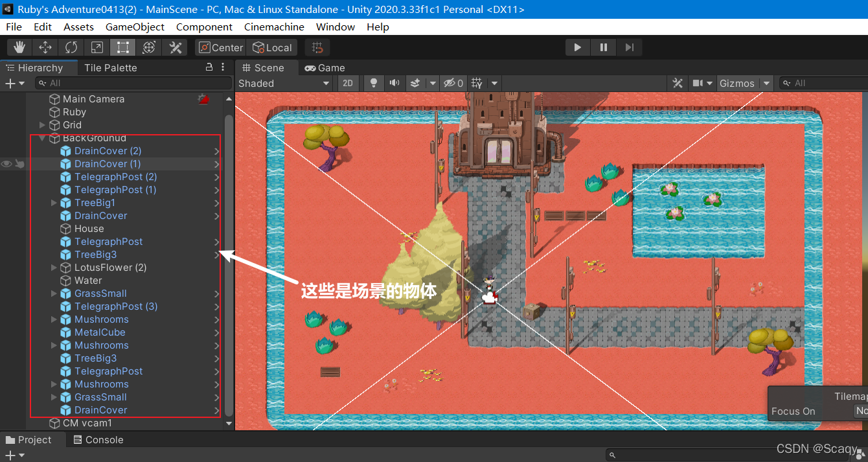Switch to the Tile Palette tab
Image resolution: width=868 pixels, height=462 pixels.
point(111,67)
